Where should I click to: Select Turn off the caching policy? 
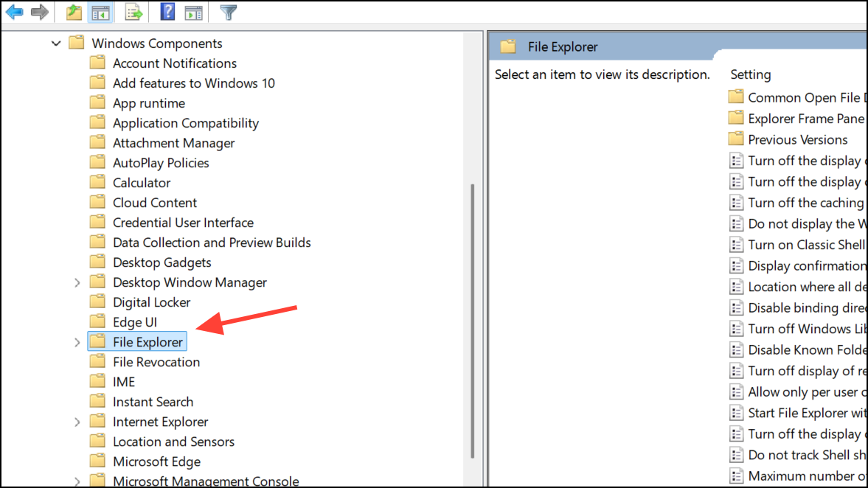807,203
